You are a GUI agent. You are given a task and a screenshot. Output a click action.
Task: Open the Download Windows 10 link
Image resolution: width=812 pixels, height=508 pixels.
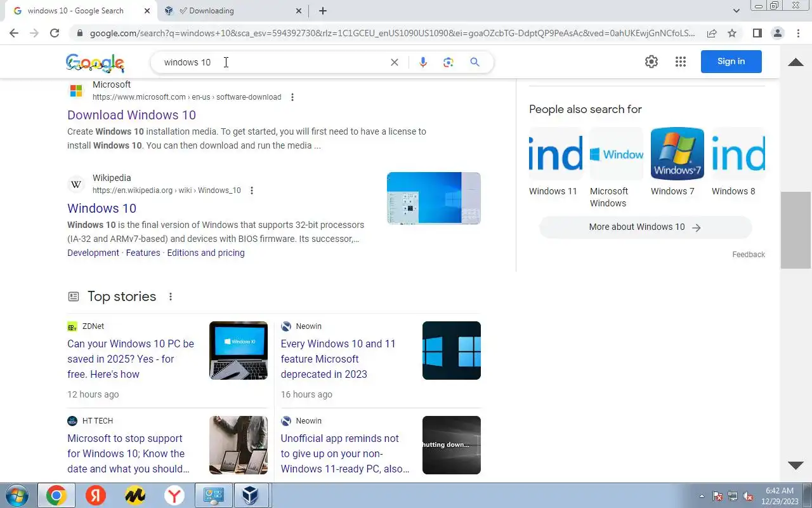pyautogui.click(x=131, y=115)
